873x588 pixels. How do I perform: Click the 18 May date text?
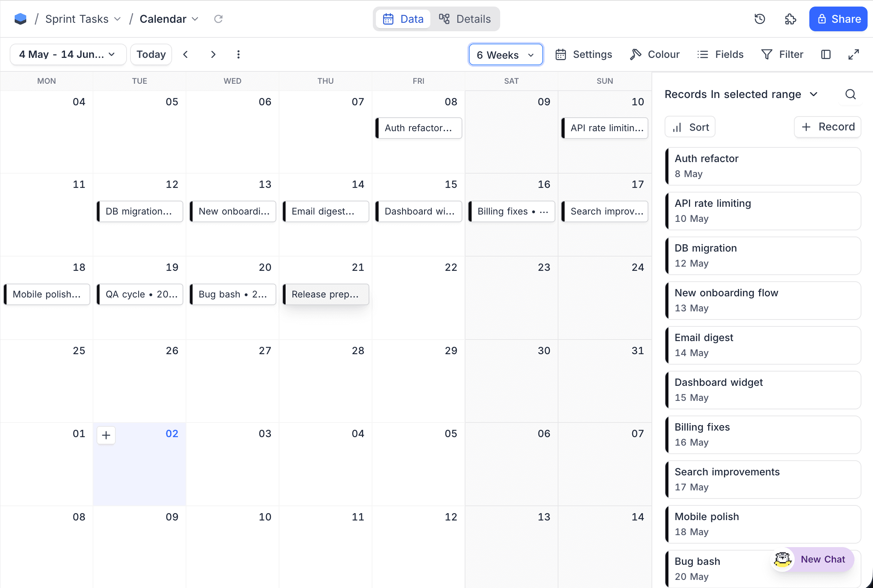click(x=691, y=532)
